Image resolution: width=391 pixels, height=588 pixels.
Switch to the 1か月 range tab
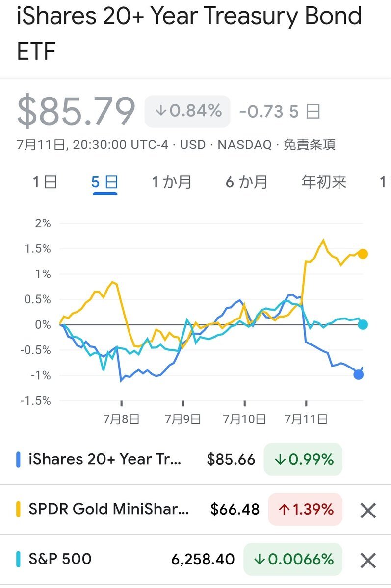[172, 182]
